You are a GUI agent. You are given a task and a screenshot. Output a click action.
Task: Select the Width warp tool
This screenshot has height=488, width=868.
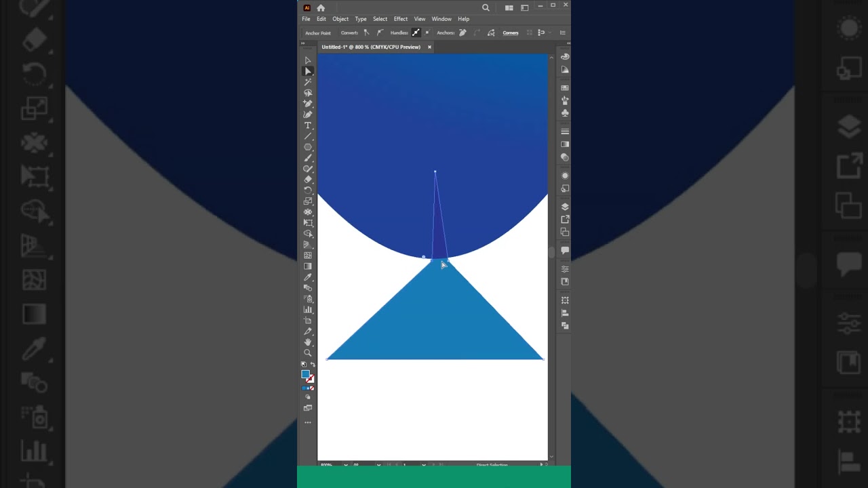pyautogui.click(x=308, y=212)
